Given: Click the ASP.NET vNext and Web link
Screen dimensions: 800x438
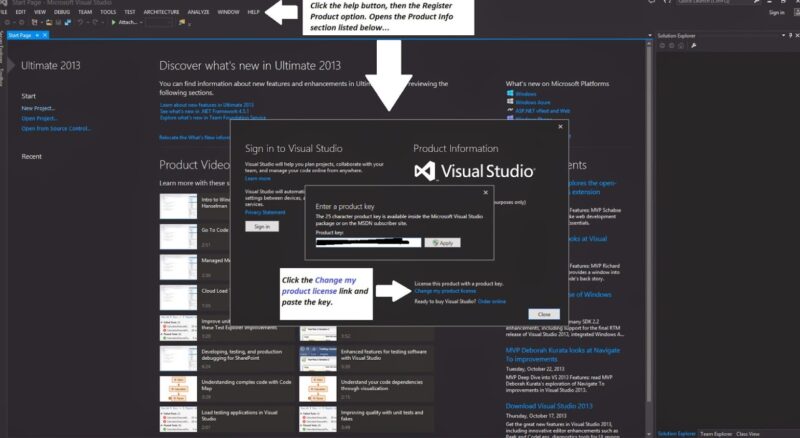Looking at the screenshot, I should coord(542,111).
